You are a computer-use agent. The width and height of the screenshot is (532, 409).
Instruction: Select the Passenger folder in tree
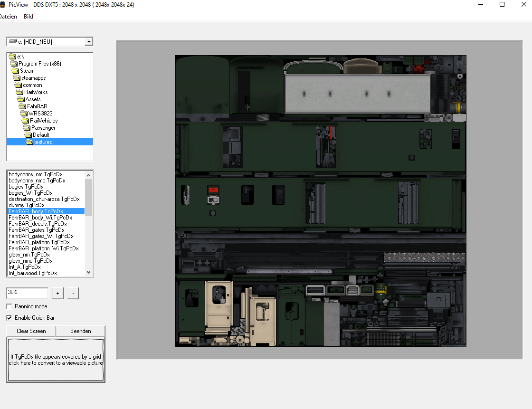[x=43, y=128]
